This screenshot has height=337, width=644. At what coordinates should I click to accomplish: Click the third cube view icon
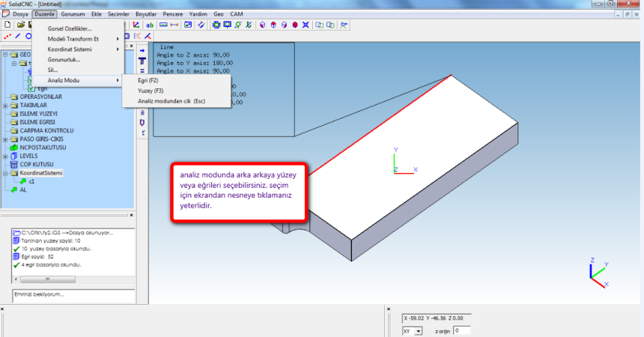285,25
